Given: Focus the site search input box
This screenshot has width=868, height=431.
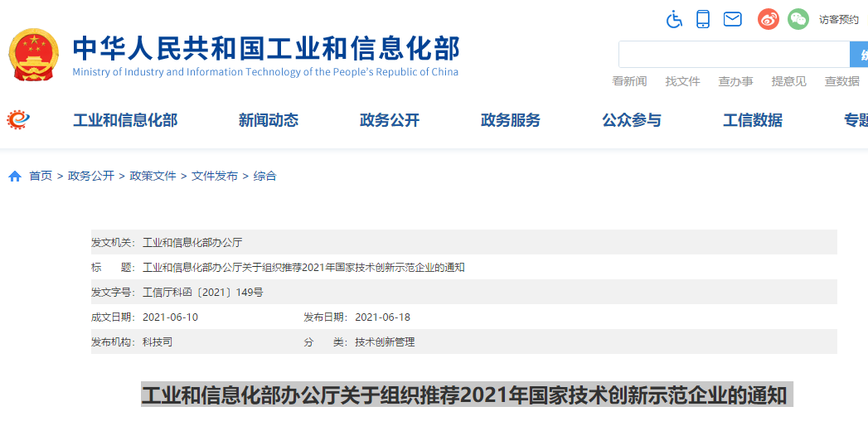Looking at the screenshot, I should 734,55.
